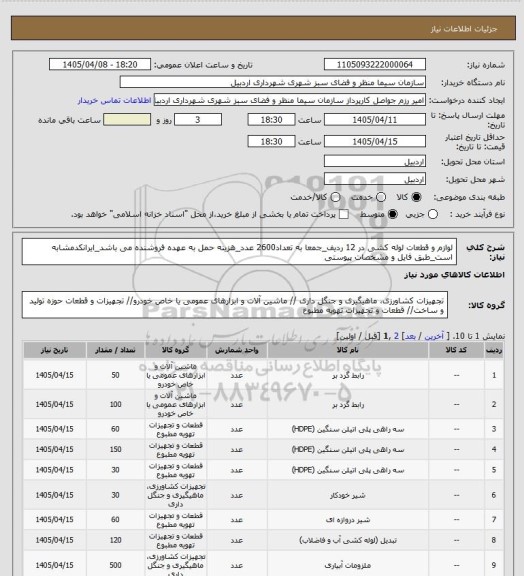Select the خدمت radio button
This screenshot has width=524, height=576.
coord(381,197)
